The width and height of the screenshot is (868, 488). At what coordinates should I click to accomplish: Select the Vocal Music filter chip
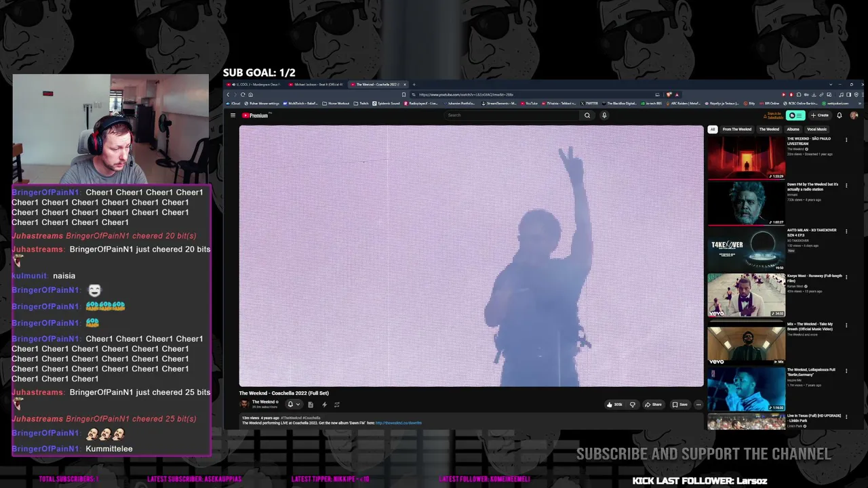pos(817,129)
